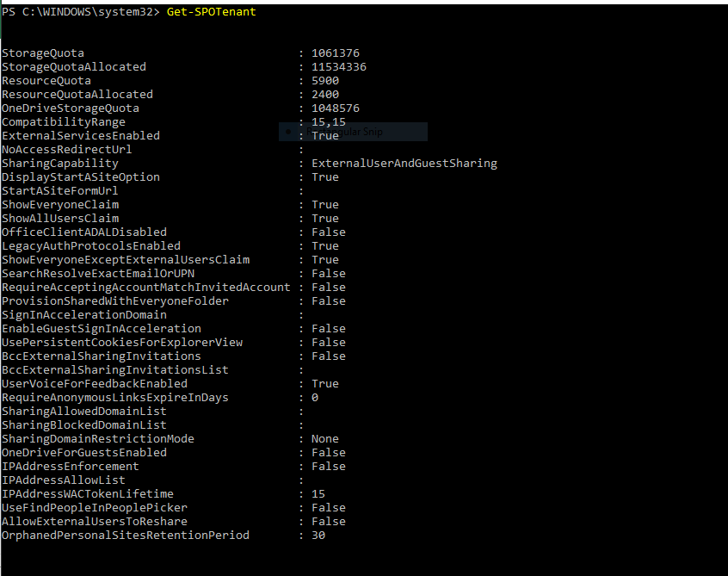Click the ExternalUserAndGuestSharing value
Image resolution: width=728 pixels, height=576 pixels.
pos(404,164)
